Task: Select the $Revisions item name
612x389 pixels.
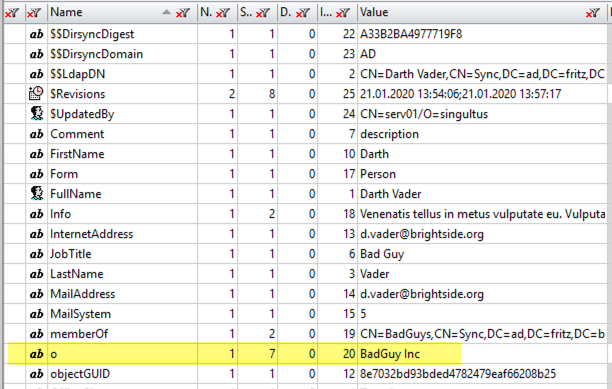Action: 78,94
